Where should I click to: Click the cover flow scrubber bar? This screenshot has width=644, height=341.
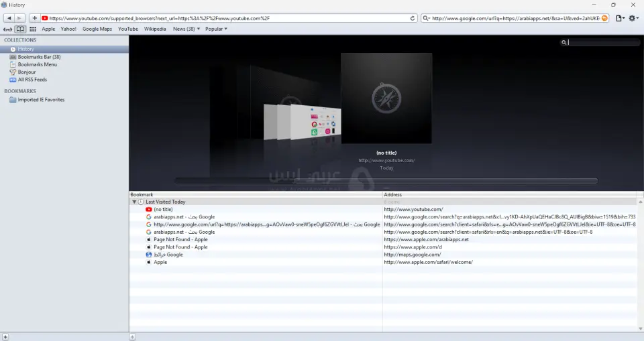386,180
